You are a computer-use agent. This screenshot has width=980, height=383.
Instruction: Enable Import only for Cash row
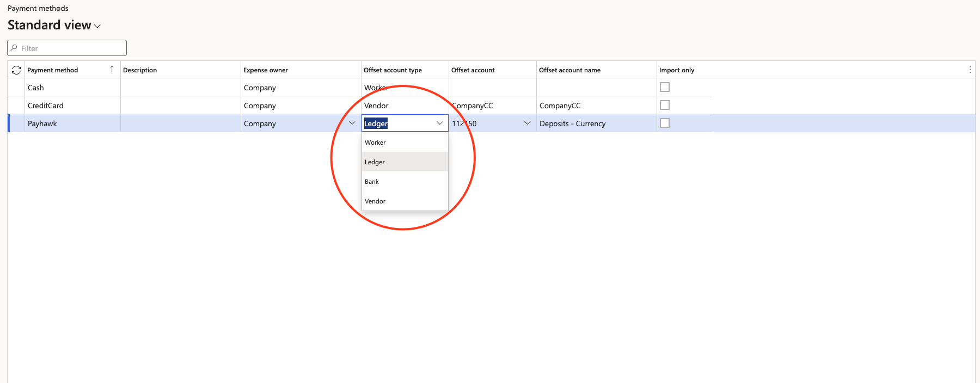[x=665, y=87]
